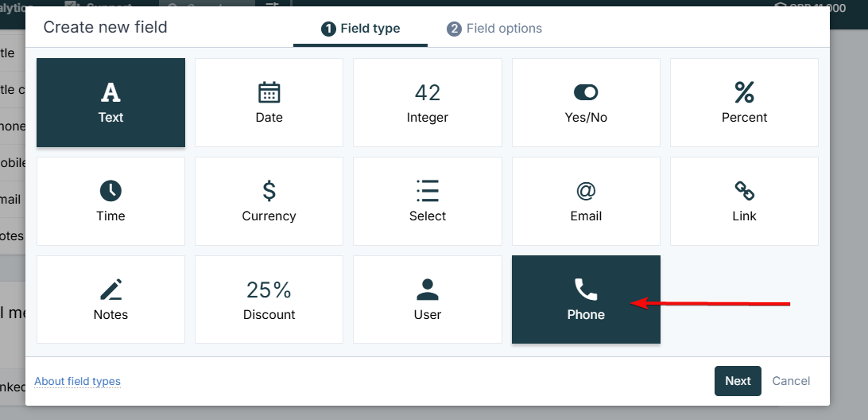Switch to the Field type step tab
868x420 pixels.
tap(360, 29)
